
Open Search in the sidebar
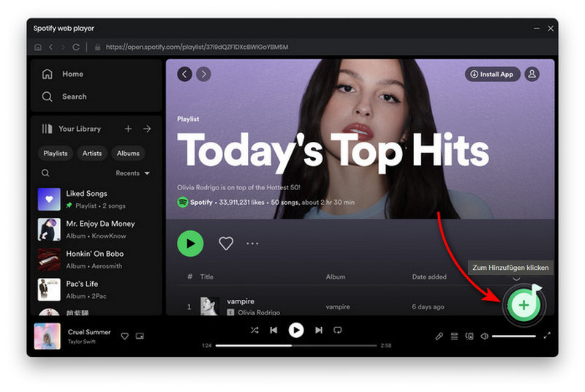(64, 97)
